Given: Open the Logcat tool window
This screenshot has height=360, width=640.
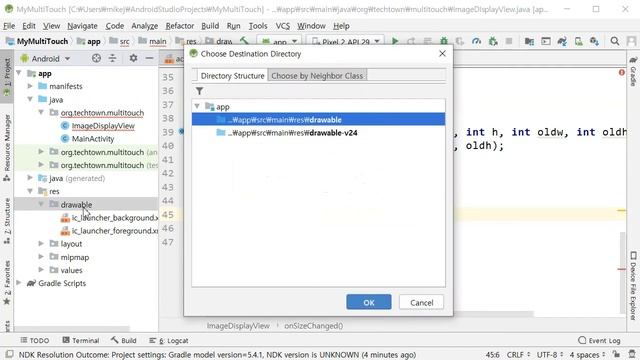Looking at the screenshot, I should [169, 340].
